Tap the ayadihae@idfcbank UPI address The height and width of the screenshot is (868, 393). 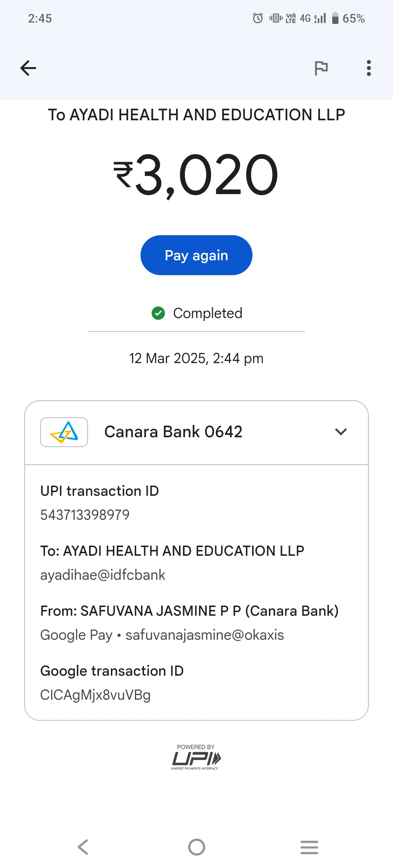pos(103,575)
